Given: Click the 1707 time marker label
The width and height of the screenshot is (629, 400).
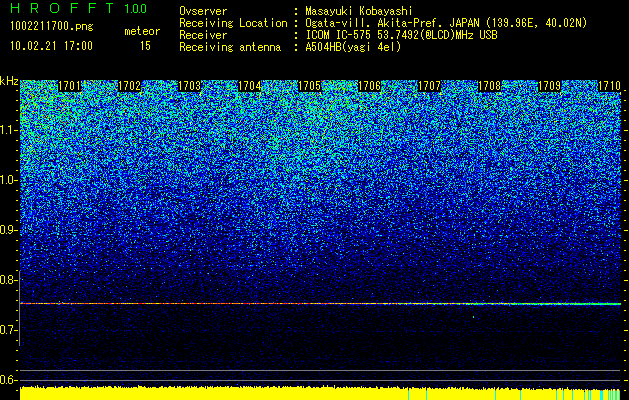Looking at the screenshot, I should [430, 86].
